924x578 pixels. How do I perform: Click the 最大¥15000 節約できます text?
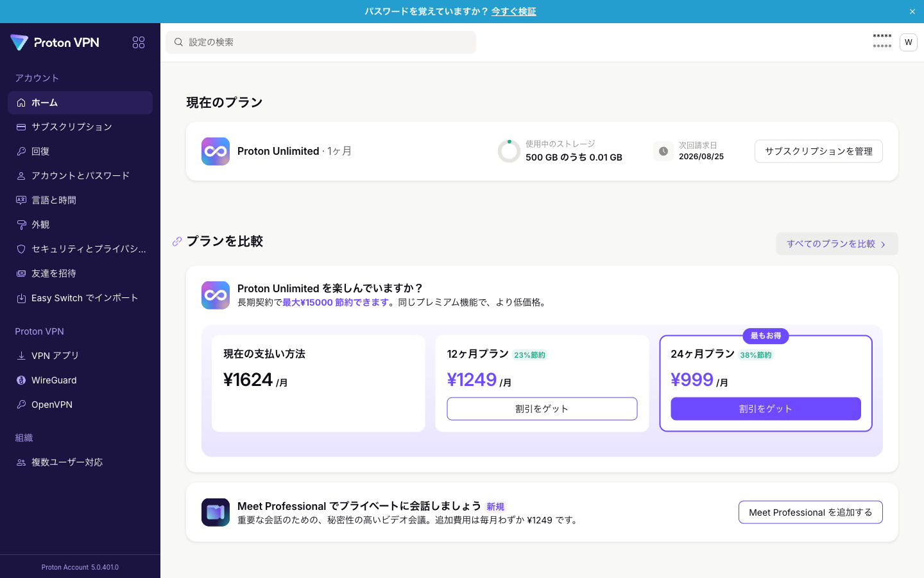pos(335,302)
